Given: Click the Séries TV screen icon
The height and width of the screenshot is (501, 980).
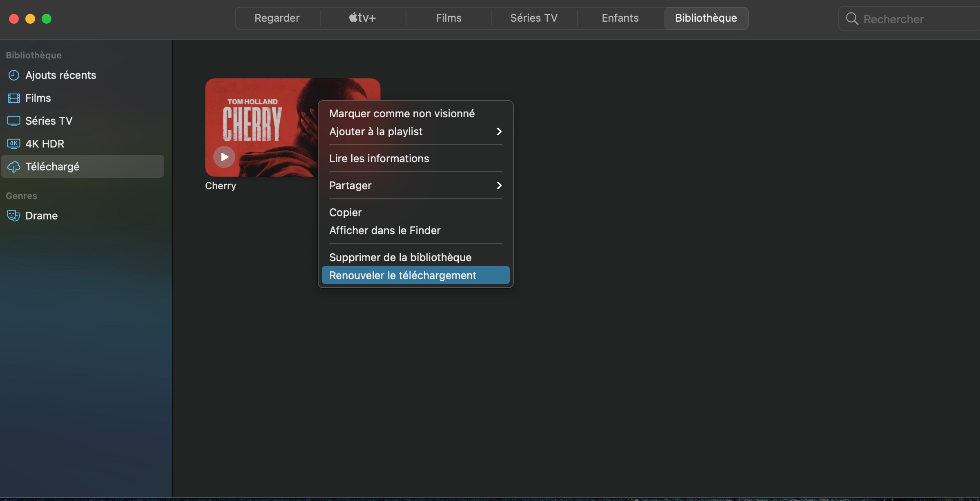Looking at the screenshot, I should click(x=14, y=121).
